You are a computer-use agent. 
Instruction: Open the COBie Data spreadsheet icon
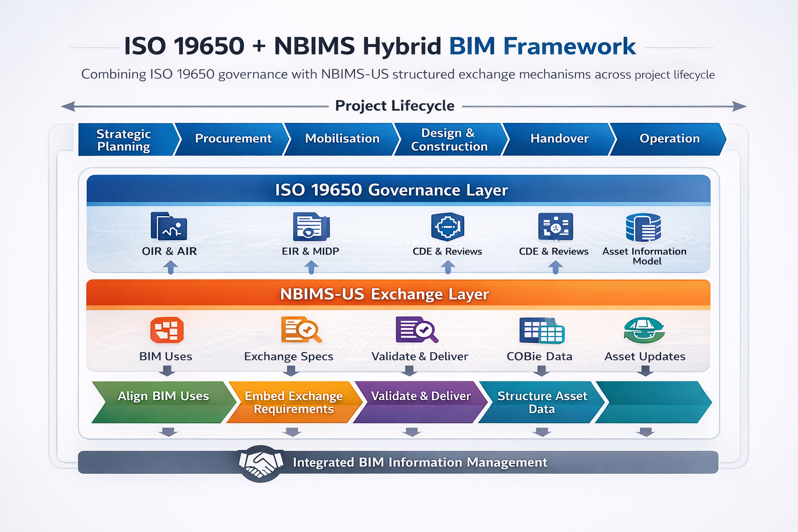coord(541,330)
